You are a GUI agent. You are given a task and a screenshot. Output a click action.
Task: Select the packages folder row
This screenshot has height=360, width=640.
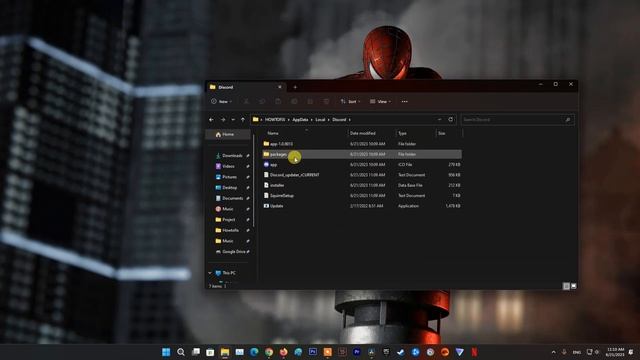(x=362, y=154)
